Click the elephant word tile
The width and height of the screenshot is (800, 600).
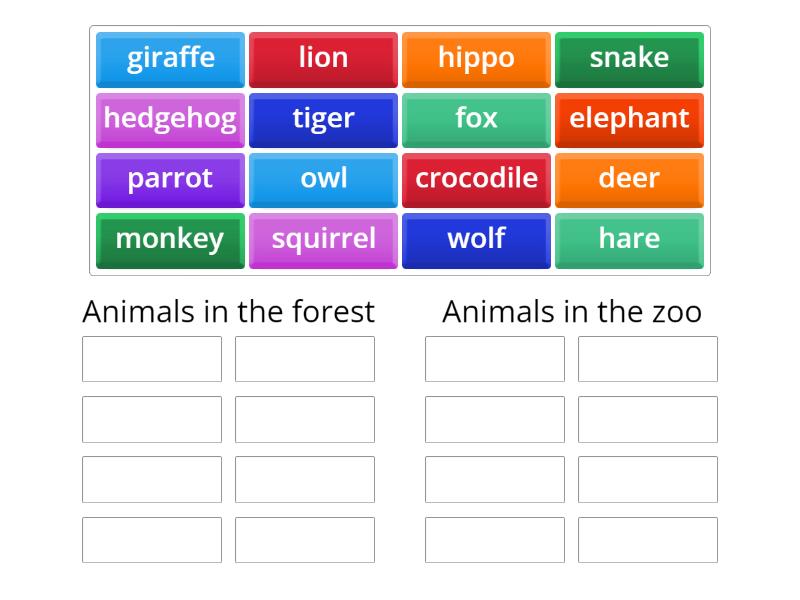click(629, 119)
